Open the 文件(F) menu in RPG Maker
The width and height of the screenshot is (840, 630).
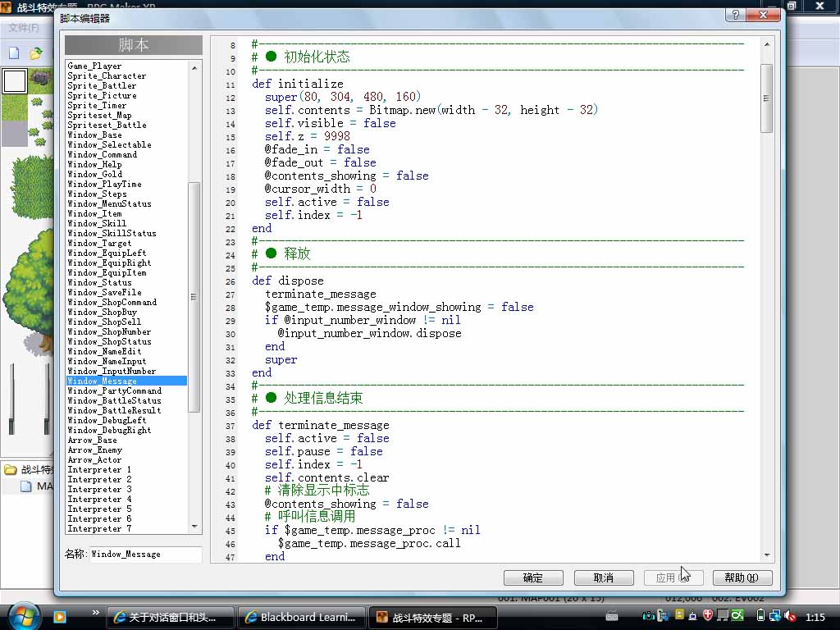[x=24, y=27]
